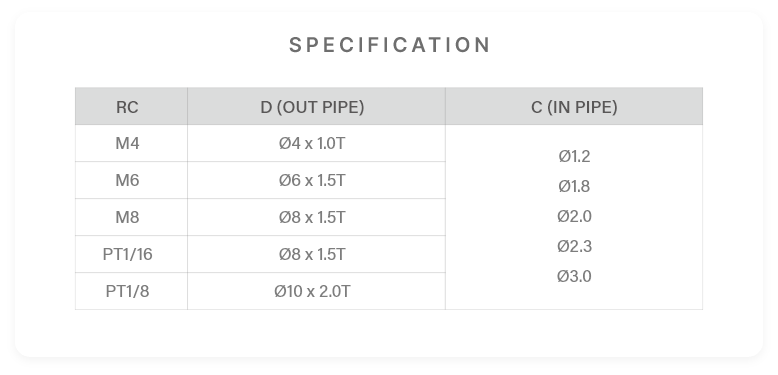Select the Ø4 x 1.0T cell
Viewport: 778px width, 375px height.
(317, 143)
